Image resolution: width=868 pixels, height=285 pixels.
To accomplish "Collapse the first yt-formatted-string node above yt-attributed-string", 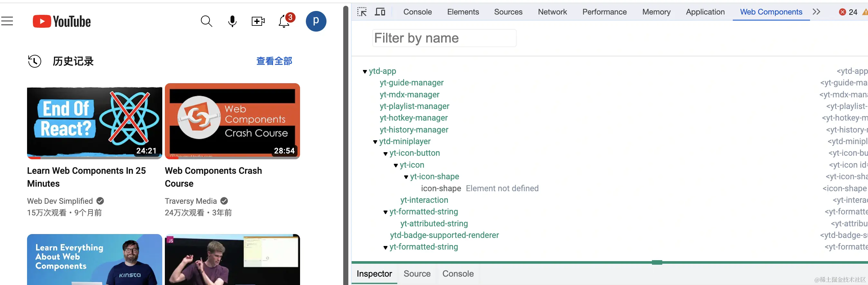I will tap(385, 212).
